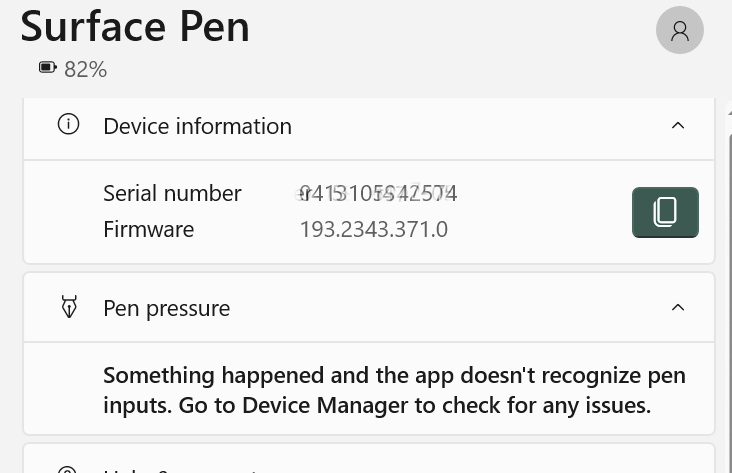Click the Serial number label
This screenshot has height=473, width=732.
pos(172,193)
